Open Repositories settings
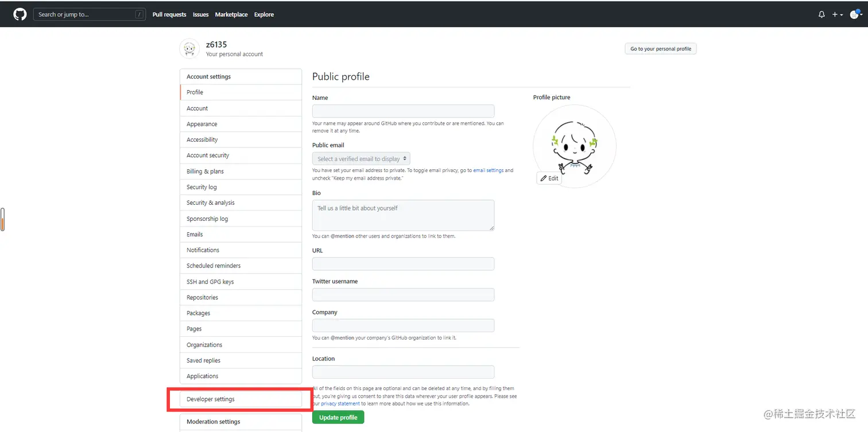This screenshot has height=432, width=868. pyautogui.click(x=241, y=297)
